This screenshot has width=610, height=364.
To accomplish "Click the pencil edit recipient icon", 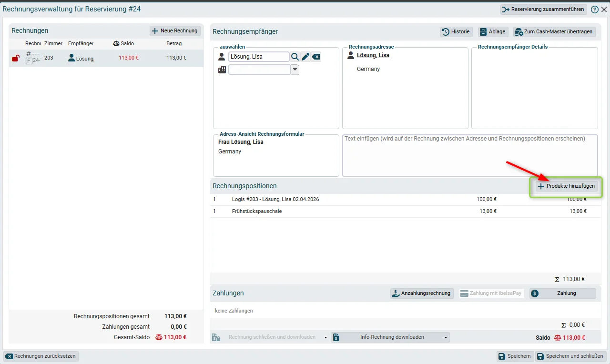I will pyautogui.click(x=305, y=57).
